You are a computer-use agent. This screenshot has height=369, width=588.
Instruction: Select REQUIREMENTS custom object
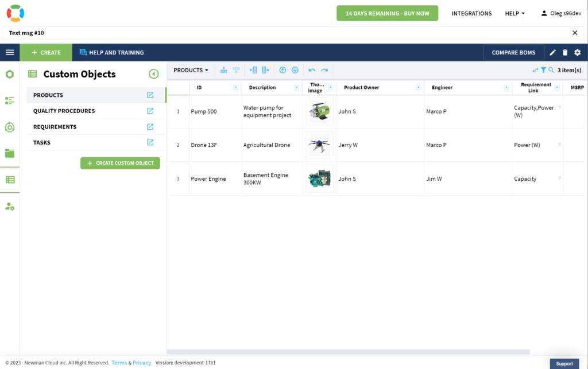(x=96, y=127)
